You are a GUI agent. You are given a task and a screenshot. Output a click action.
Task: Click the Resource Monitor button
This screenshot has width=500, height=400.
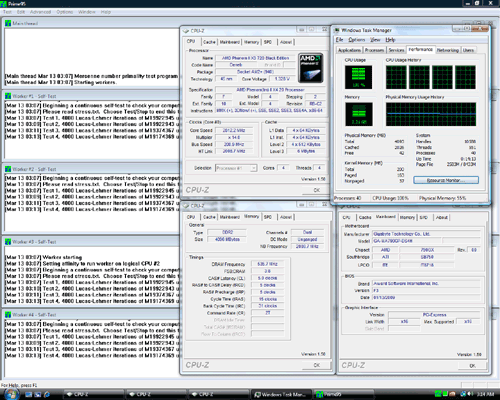tap(446, 180)
